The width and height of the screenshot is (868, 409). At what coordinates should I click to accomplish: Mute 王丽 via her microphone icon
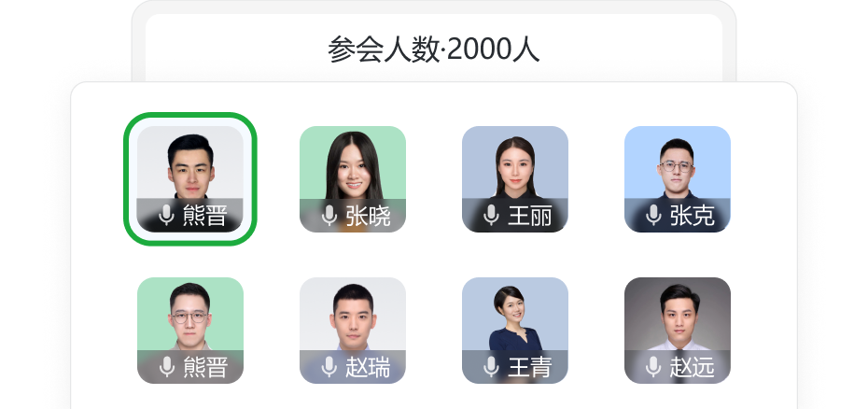[x=492, y=215]
